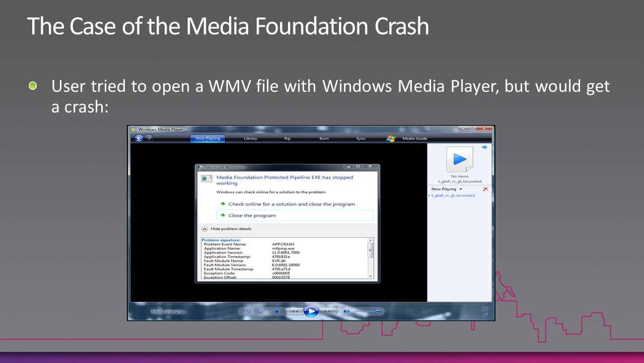The width and height of the screenshot is (644, 363).
Task: Choose Close the program
Action: pos(295,215)
